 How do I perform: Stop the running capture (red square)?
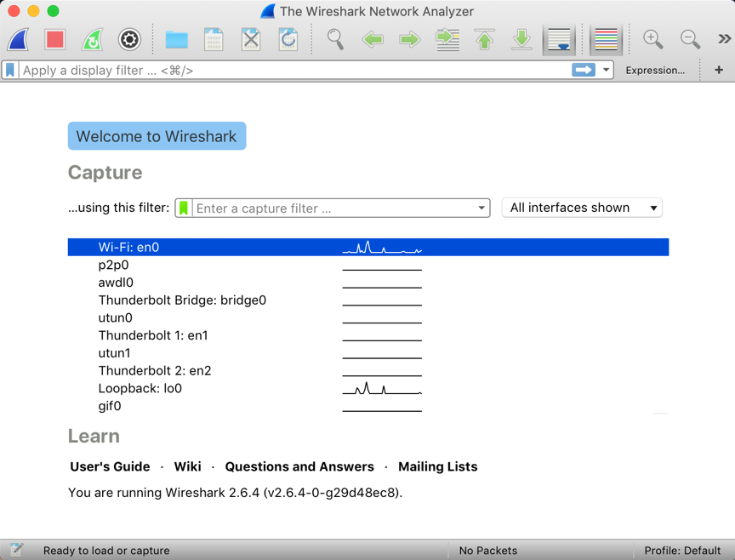pos(55,39)
